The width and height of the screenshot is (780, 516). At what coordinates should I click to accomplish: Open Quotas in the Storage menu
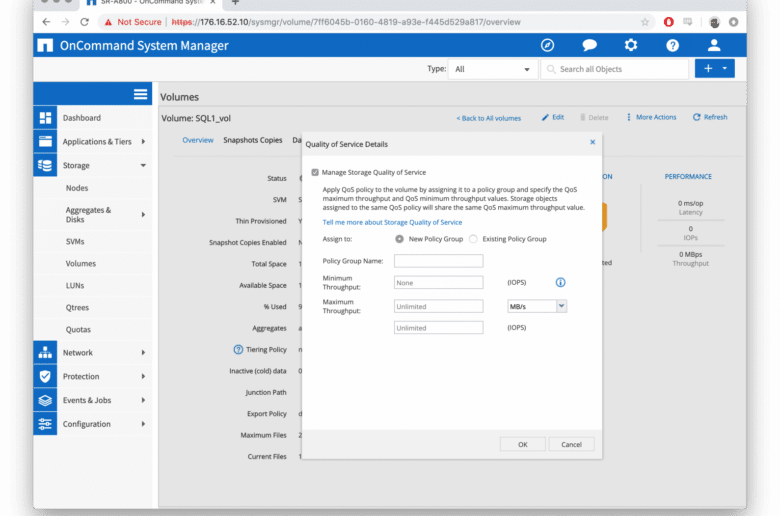[x=78, y=329]
